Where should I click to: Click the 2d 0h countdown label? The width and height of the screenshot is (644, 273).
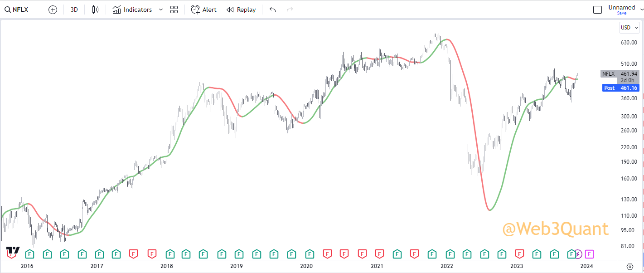[x=628, y=80]
